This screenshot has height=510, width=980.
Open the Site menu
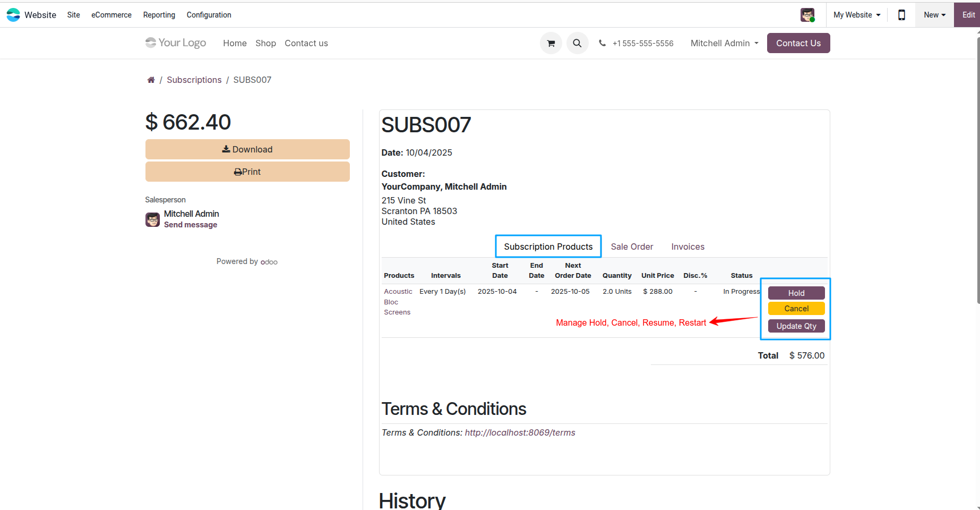point(74,15)
